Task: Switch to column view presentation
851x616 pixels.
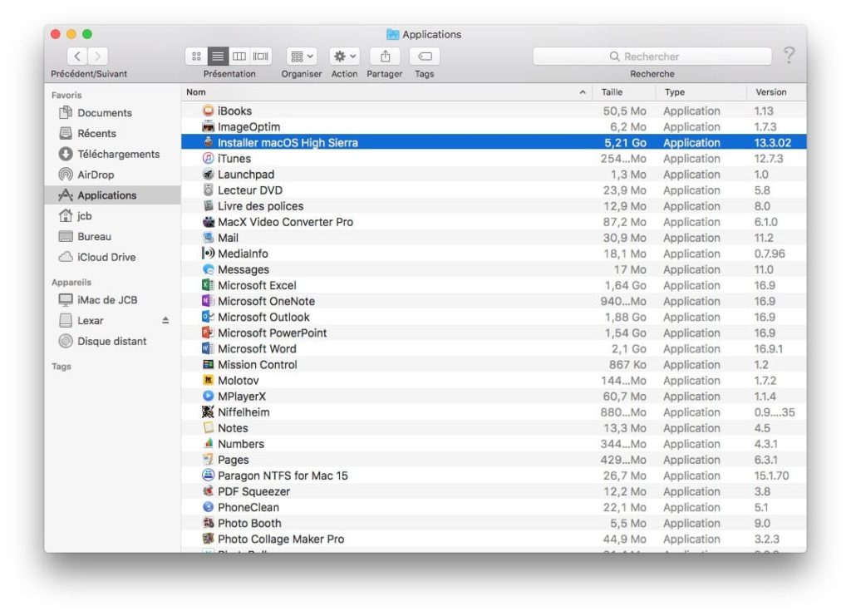Action: (239, 56)
